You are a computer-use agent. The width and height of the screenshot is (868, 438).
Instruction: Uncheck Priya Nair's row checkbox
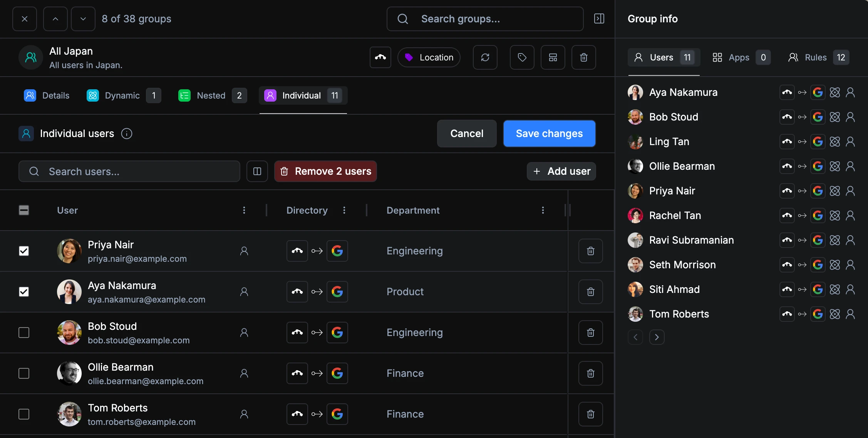pyautogui.click(x=24, y=251)
